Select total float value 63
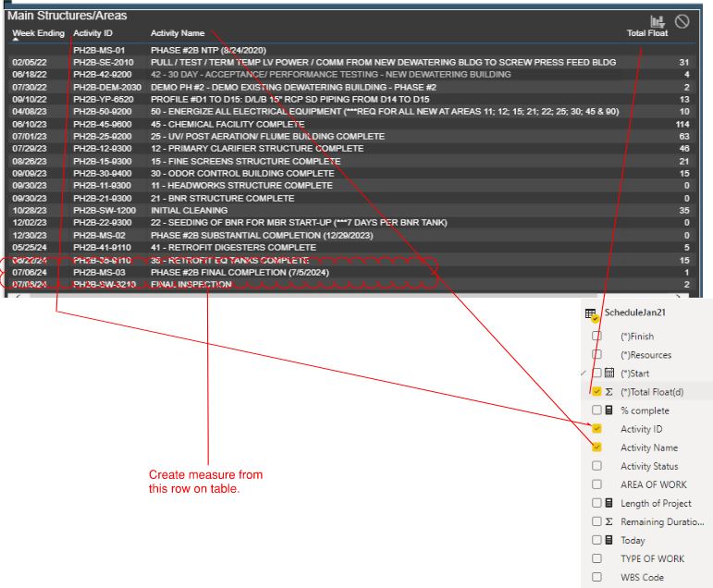 684,137
